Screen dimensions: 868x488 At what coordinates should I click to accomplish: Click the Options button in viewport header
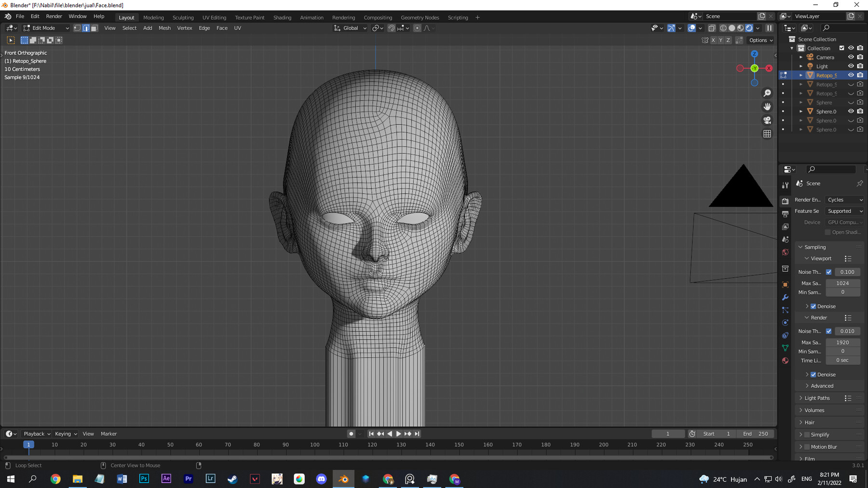pyautogui.click(x=760, y=40)
